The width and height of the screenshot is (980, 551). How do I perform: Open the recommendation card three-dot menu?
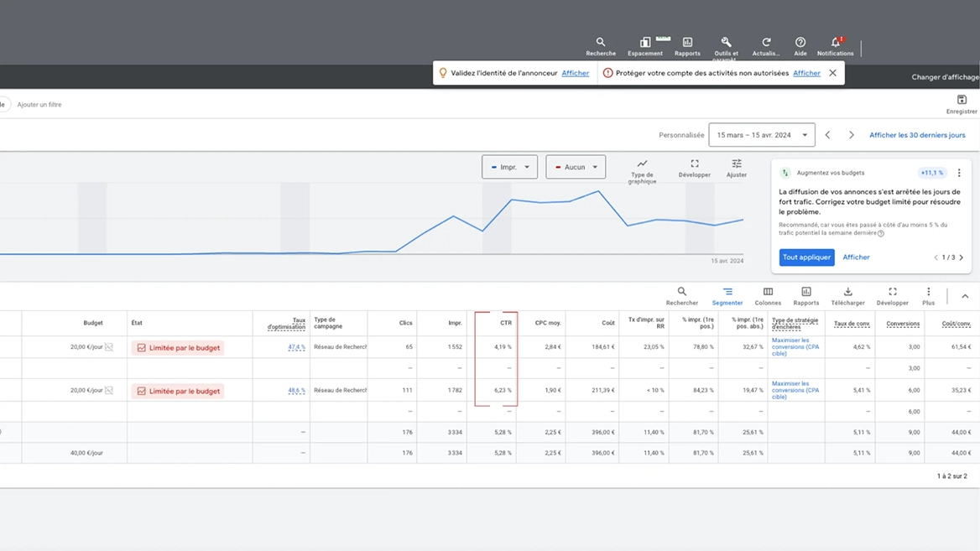[959, 173]
